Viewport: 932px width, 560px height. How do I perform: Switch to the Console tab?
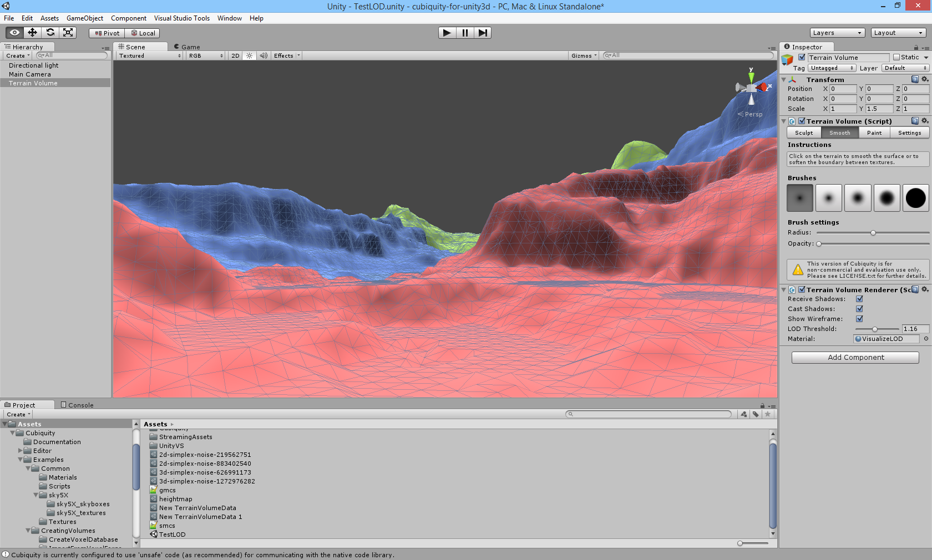click(77, 405)
